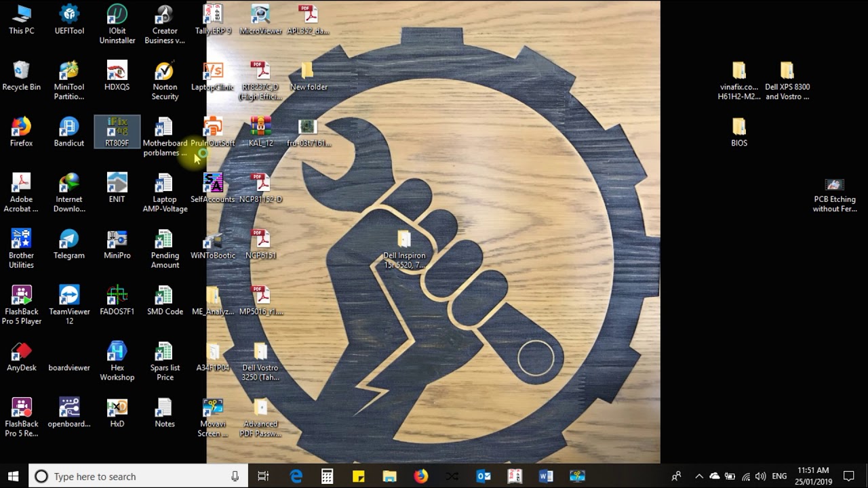Open Calculator from the taskbar
Screen dimensions: 868x488
pyautogui.click(x=327, y=476)
